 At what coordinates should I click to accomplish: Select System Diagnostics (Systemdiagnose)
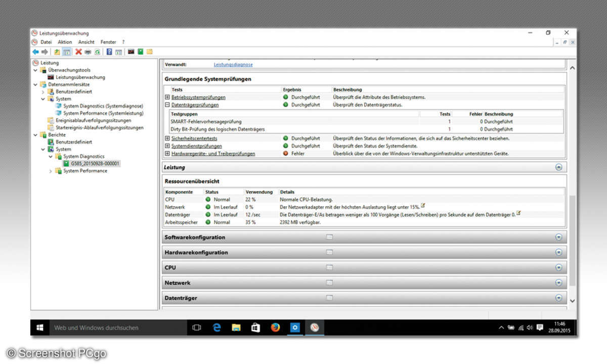(103, 106)
